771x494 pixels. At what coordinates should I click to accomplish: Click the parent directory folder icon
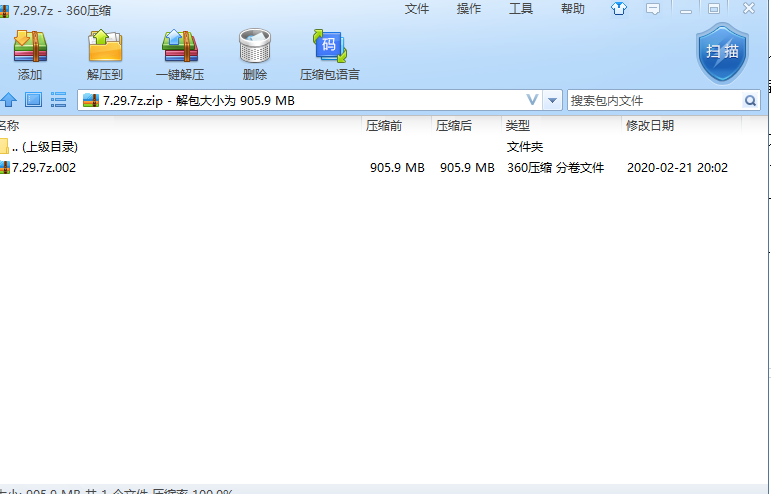point(4,146)
